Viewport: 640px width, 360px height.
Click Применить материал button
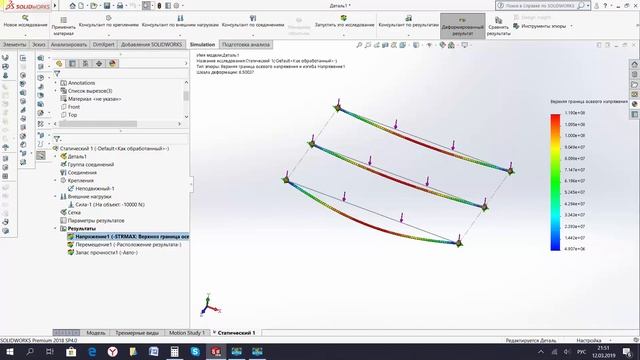pyautogui.click(x=63, y=27)
